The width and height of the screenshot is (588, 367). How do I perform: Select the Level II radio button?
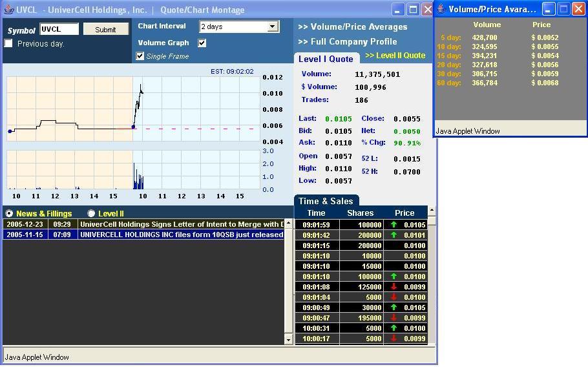[x=91, y=213]
